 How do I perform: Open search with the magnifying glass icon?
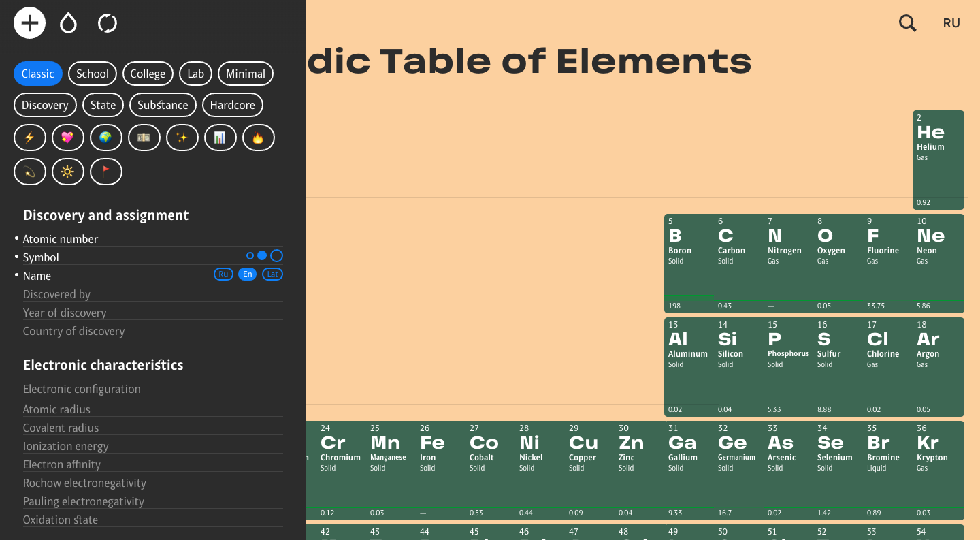(x=907, y=23)
